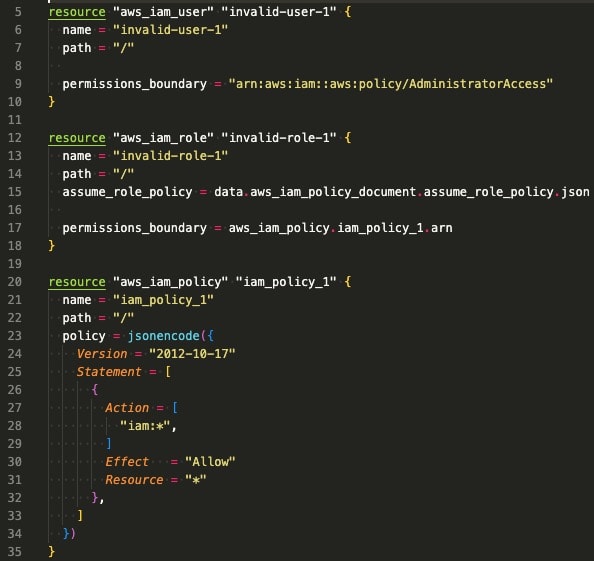Click the "iam_policy_1" resource label on line 20
594x561 pixels.
[286, 281]
